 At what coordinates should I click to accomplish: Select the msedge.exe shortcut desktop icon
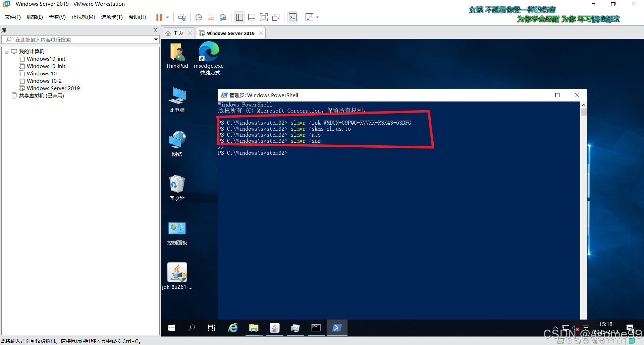coord(209,58)
